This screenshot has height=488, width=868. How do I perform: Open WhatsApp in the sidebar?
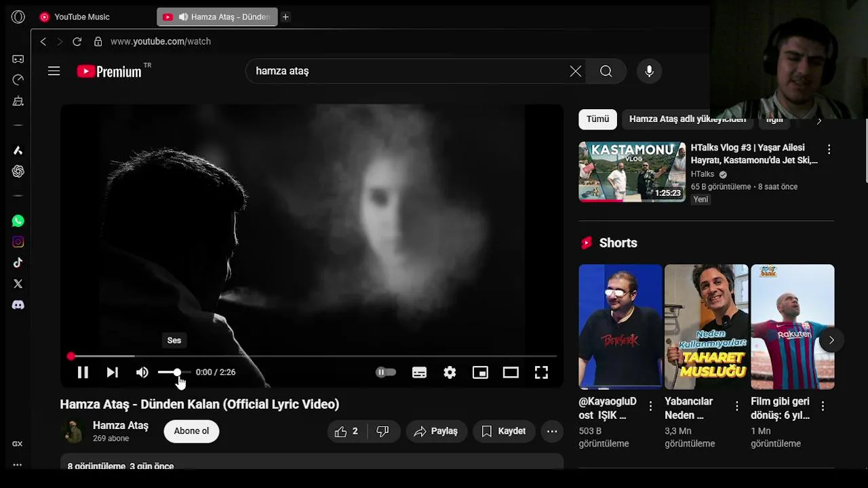[18, 221]
